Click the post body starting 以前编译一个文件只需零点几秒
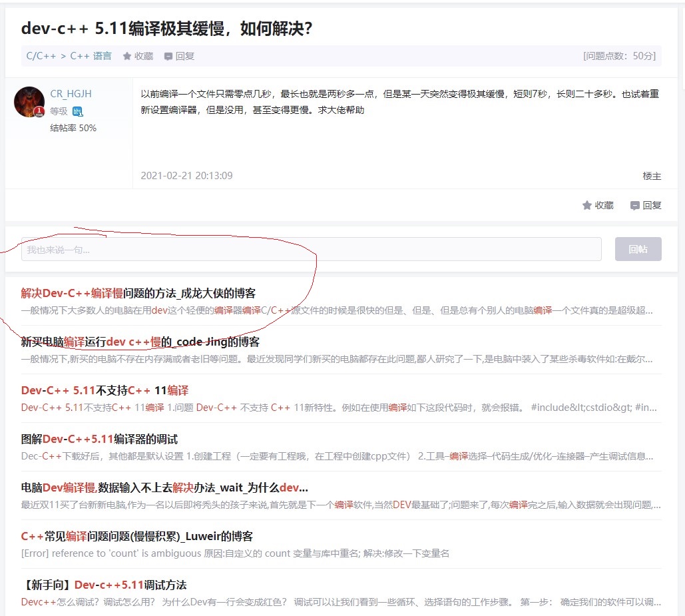 399,102
